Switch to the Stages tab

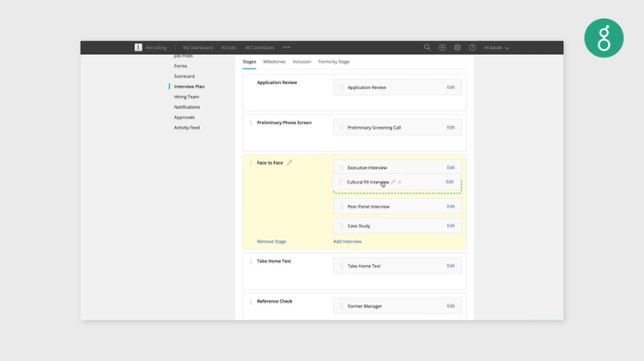coord(249,62)
